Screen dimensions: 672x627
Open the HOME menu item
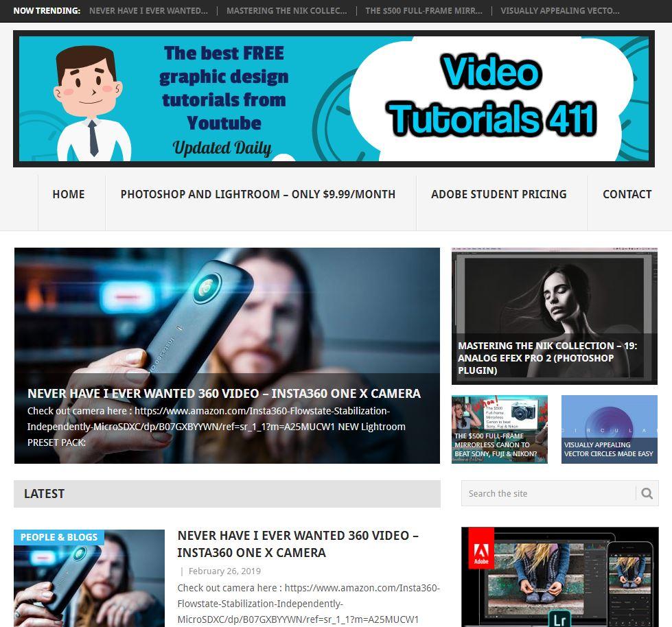click(x=68, y=194)
